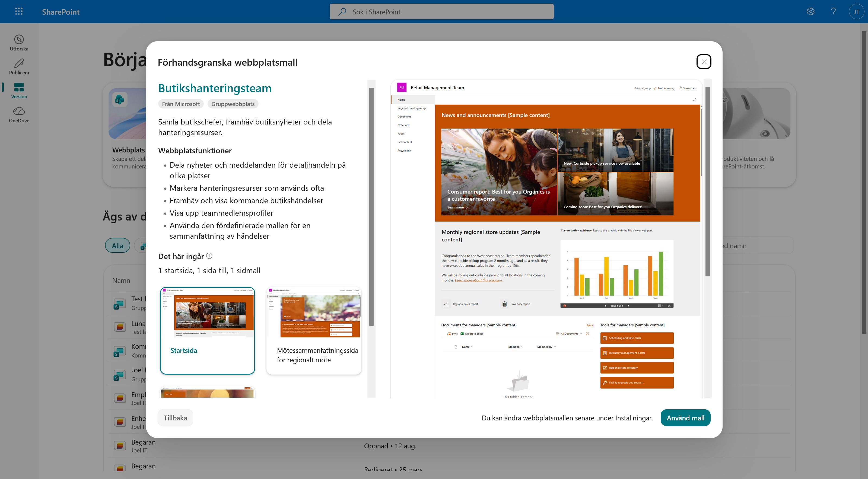Select the Mötessammanfattningssida thumbnail

(314, 330)
